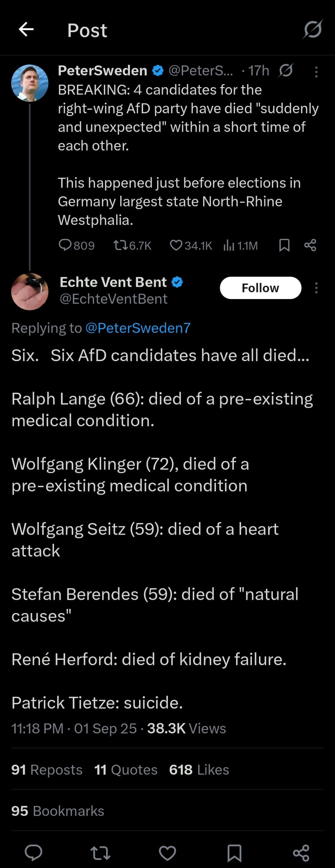This screenshot has height=868, width=335.
Task: Open Echte Vent Bent's profile avatar
Action: [x=30, y=291]
